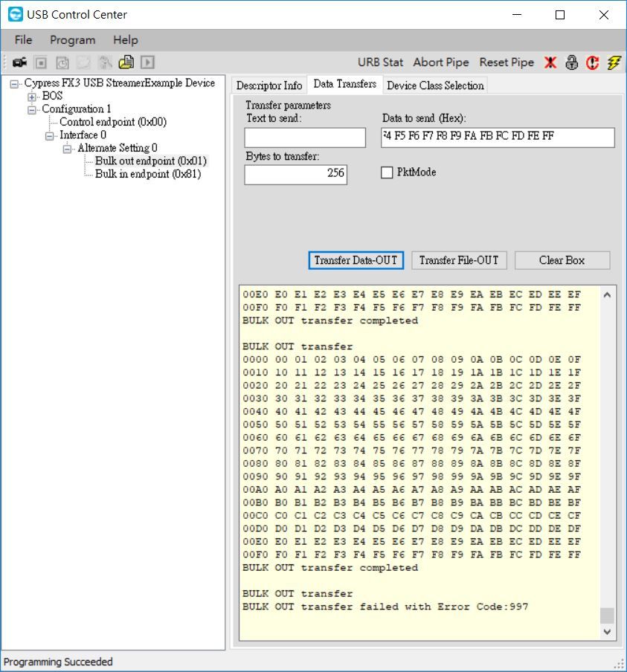Click the red circular reset icon

(593, 62)
